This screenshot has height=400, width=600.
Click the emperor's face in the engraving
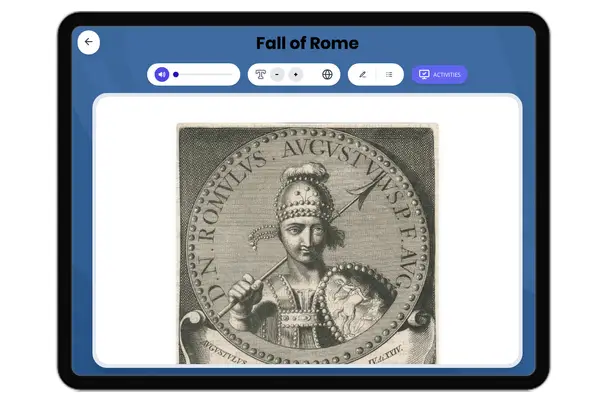click(304, 237)
